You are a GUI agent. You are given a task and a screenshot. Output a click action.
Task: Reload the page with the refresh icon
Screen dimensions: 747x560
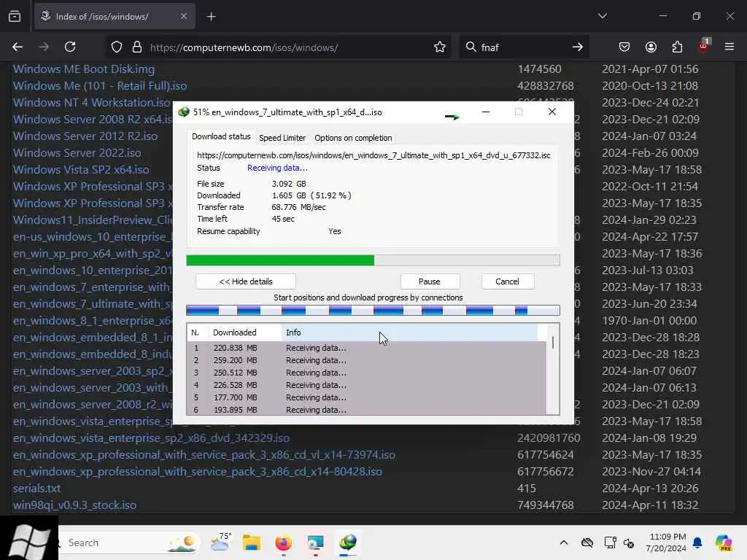pos(70,47)
